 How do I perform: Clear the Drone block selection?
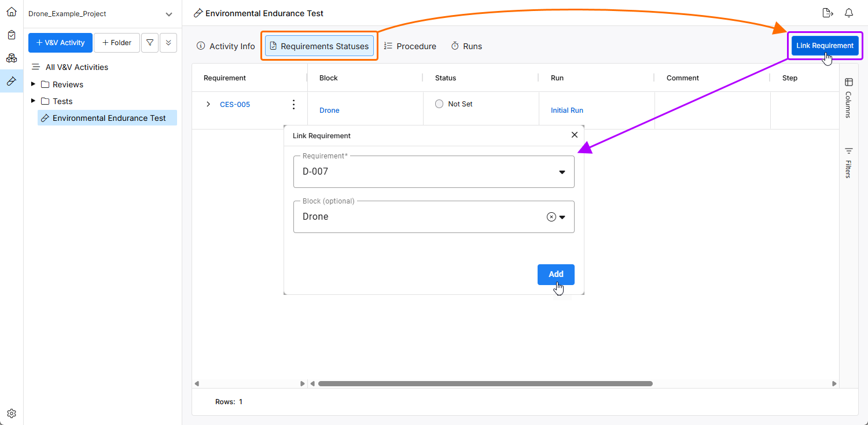[x=551, y=217]
